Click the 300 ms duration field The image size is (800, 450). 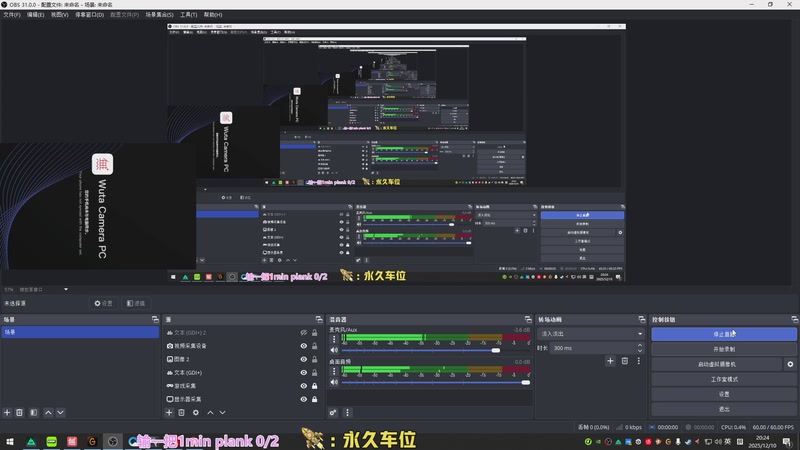tap(593, 348)
